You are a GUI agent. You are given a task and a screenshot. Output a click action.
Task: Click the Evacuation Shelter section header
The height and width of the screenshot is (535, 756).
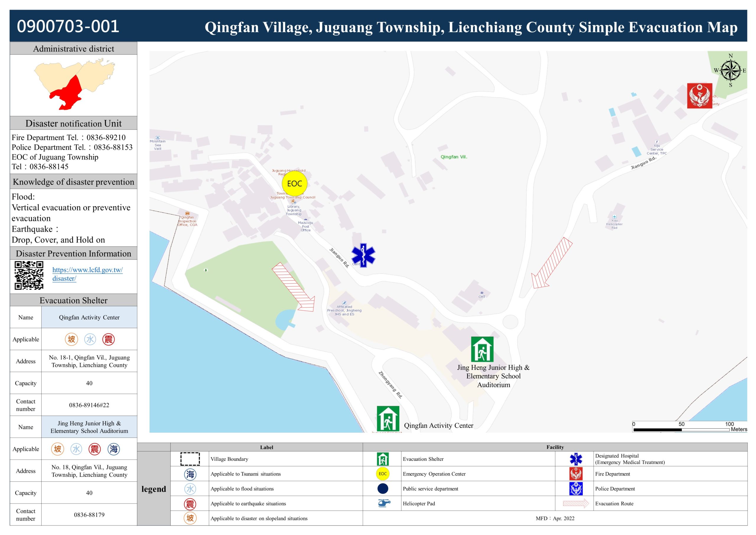coord(74,300)
